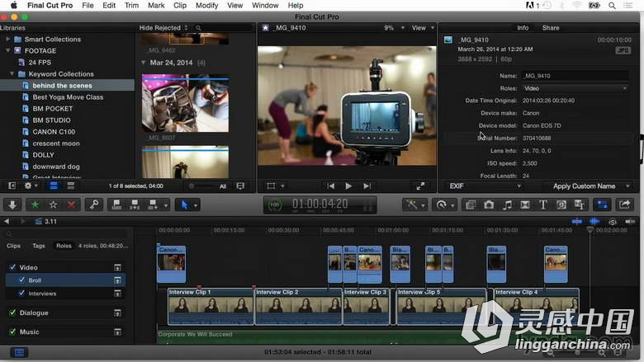Switch to the Tags tab in index
The height and width of the screenshot is (362, 644).
tap(39, 246)
